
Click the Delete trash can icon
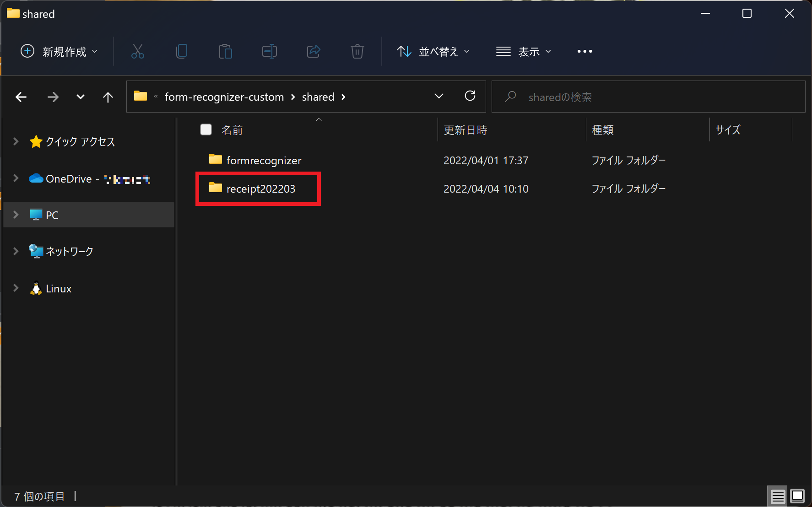pos(357,51)
